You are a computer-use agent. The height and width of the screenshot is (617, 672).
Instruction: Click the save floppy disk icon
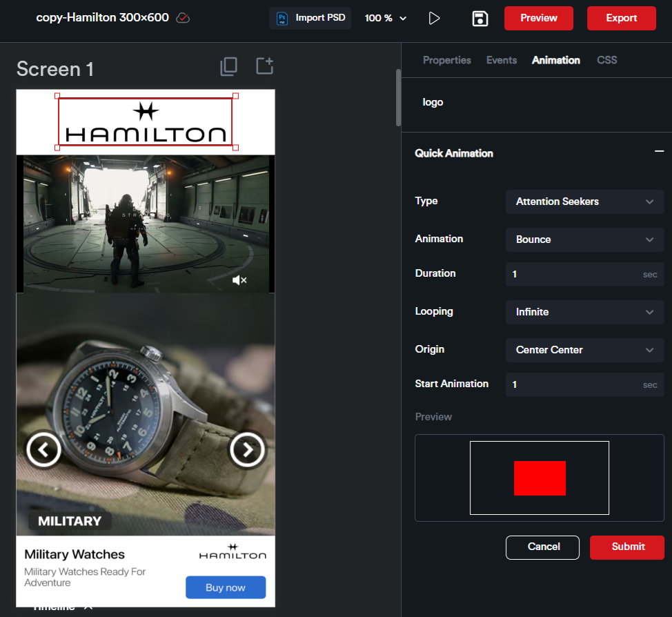pyautogui.click(x=480, y=18)
